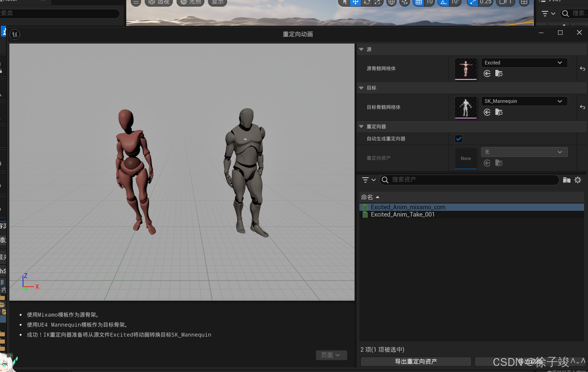Click browse-to-asset icon under Excited source mesh
588x372 pixels.
click(499, 73)
